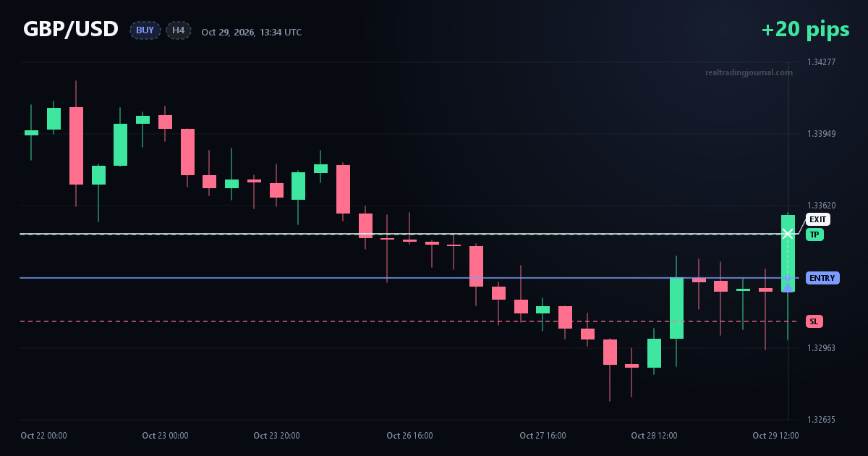This screenshot has height=456, width=868.
Task: Click the Oct 29 12:00 time label
Action: point(775,436)
